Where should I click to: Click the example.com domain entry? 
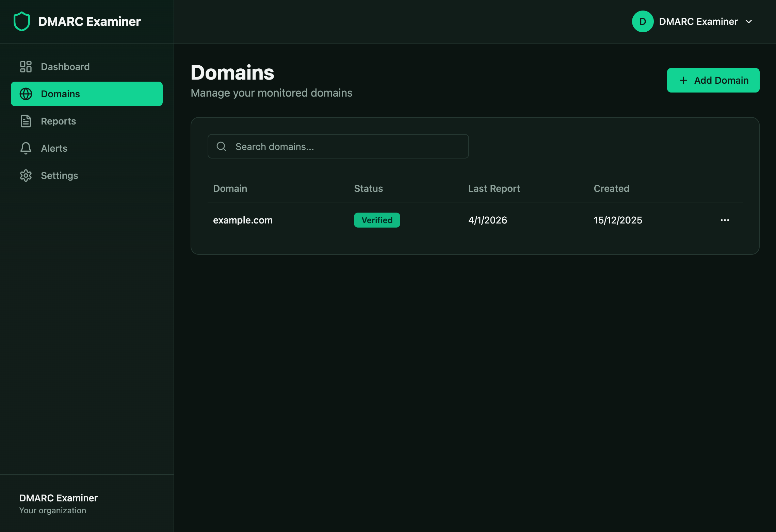click(x=243, y=220)
